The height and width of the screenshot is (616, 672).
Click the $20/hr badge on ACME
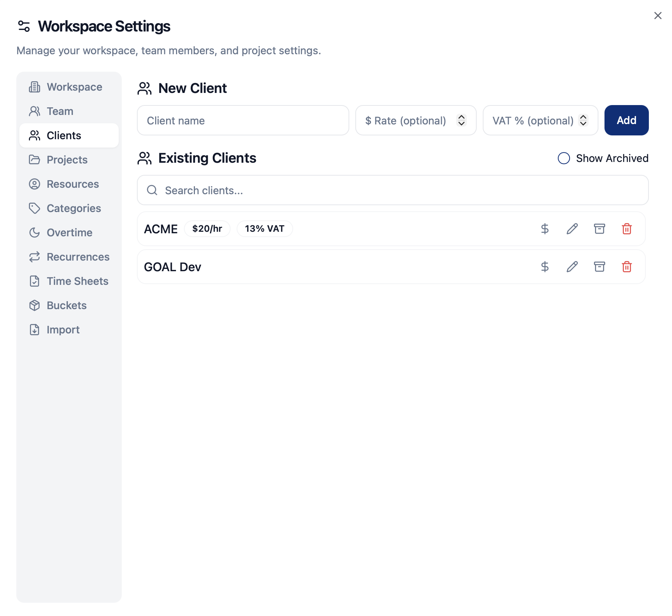(207, 229)
